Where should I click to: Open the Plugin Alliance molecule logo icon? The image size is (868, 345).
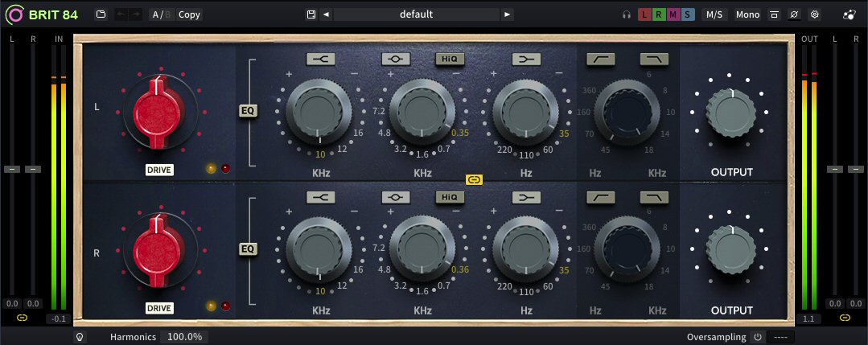point(849,15)
